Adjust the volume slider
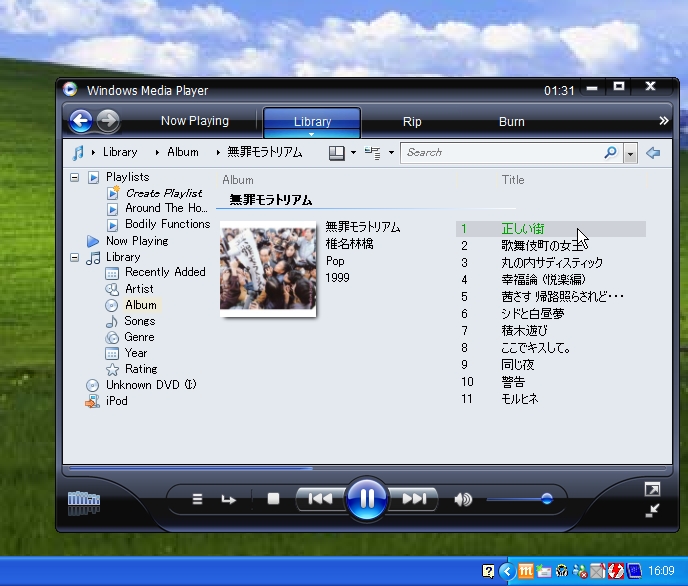 pyautogui.click(x=520, y=499)
